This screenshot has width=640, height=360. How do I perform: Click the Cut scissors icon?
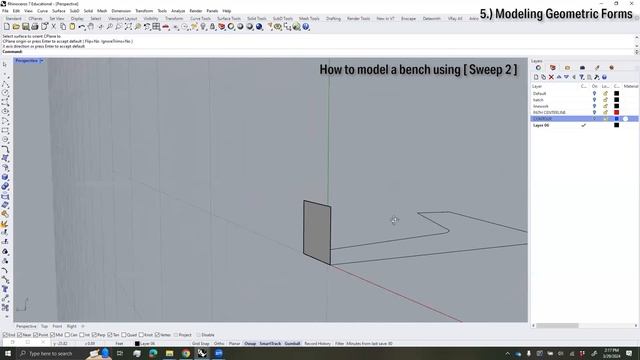pyautogui.click(x=53, y=27)
